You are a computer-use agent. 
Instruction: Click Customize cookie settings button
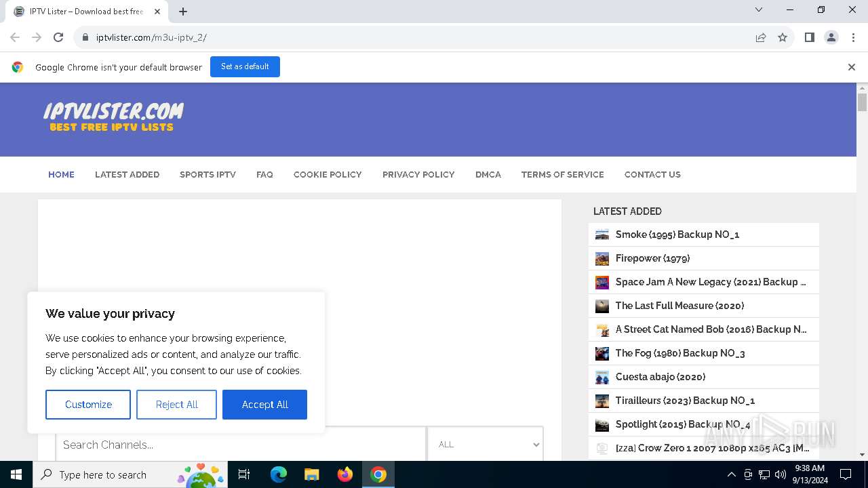(88, 405)
